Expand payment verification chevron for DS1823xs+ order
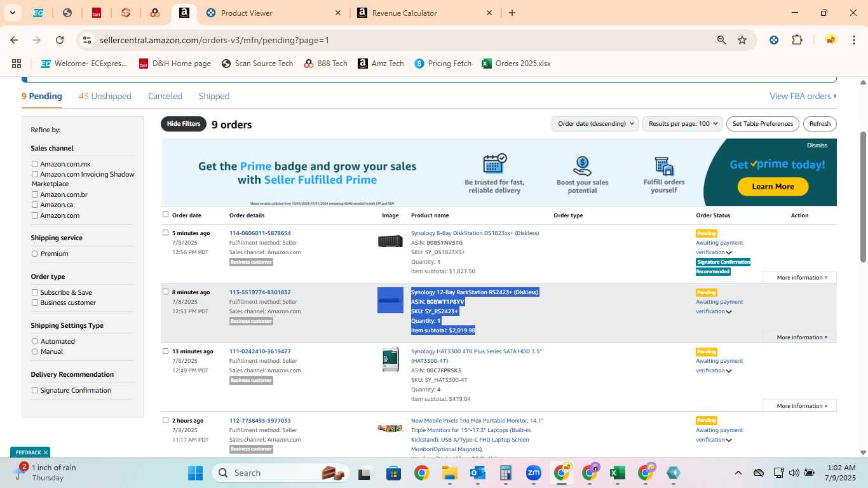Viewport: 868px width, 488px height. 729,253
